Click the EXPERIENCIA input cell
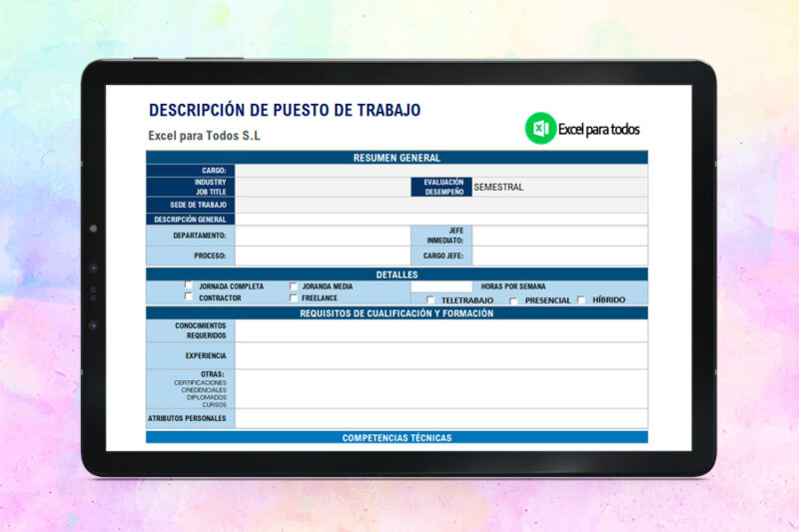The image size is (799, 532). pyautogui.click(x=441, y=355)
